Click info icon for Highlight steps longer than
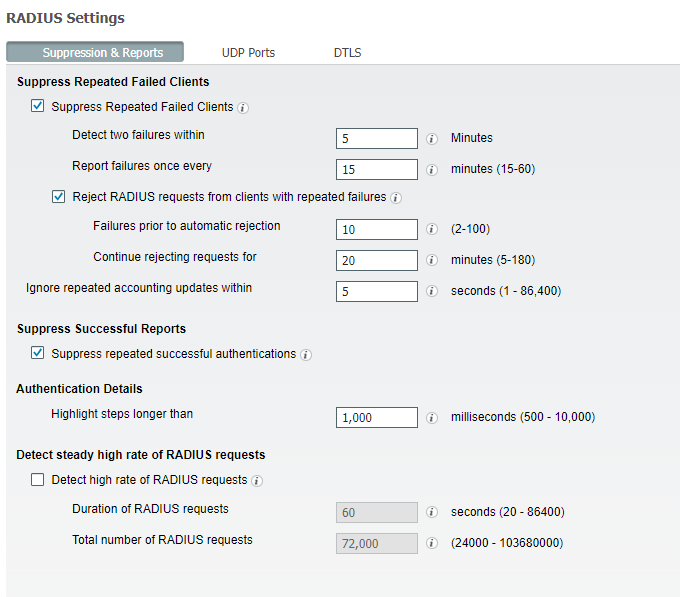This screenshot has height=597, width=680. pyautogui.click(x=432, y=418)
